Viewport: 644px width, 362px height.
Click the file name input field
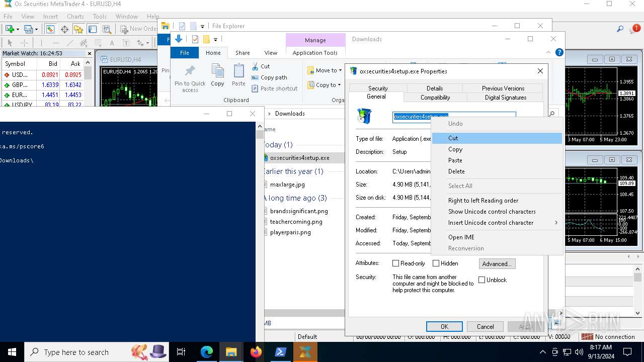click(x=454, y=117)
